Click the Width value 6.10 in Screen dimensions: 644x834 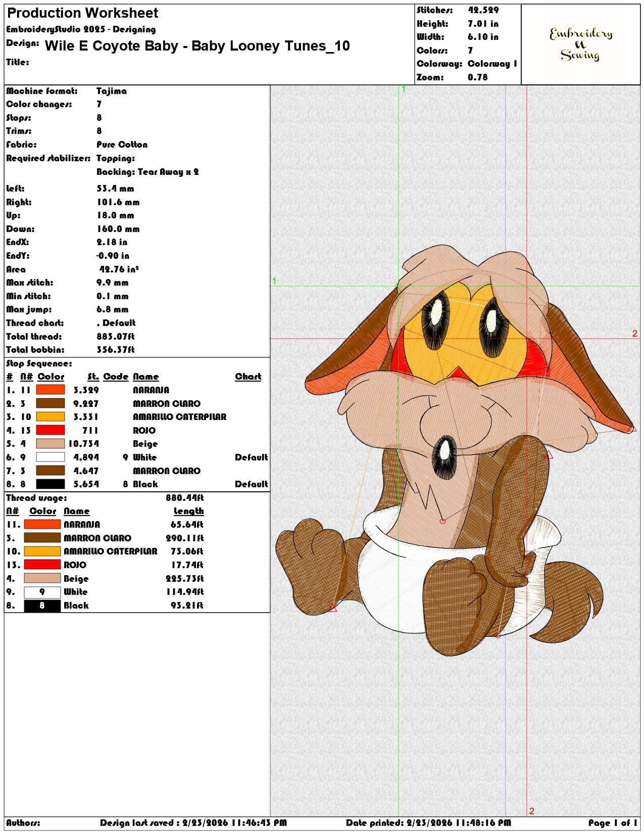pos(483,37)
